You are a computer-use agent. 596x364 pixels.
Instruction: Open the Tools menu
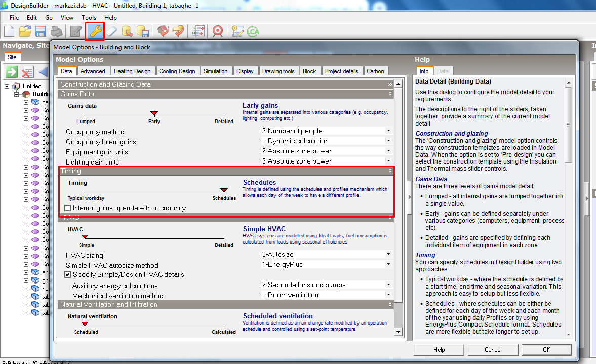[89, 18]
